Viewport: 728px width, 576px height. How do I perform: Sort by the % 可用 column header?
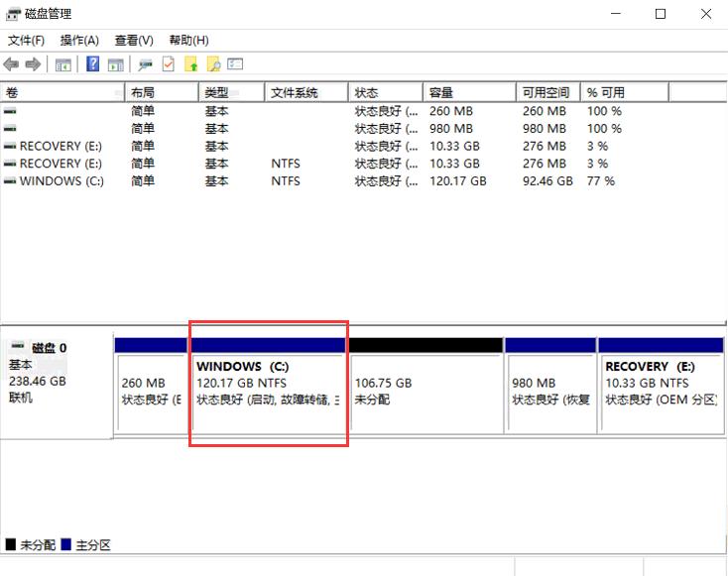pyautogui.click(x=625, y=92)
